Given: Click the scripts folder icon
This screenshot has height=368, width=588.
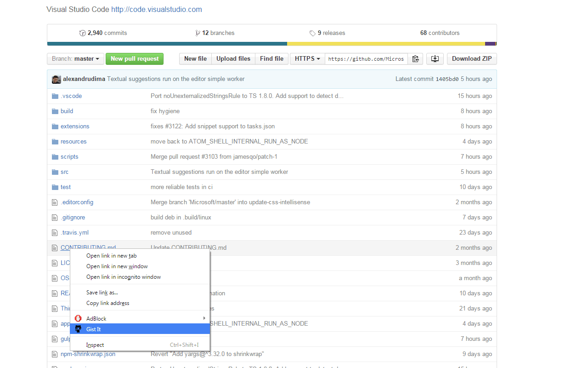Looking at the screenshot, I should (55, 157).
